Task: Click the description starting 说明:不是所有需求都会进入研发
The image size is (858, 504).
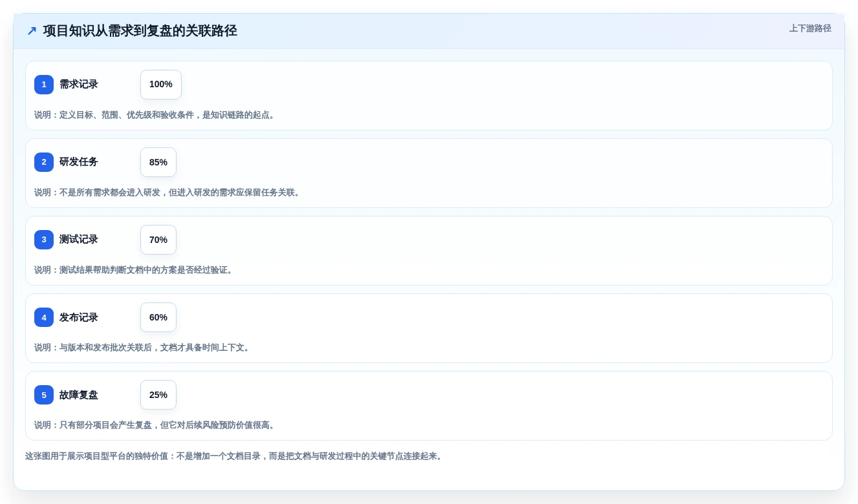Action: coord(169,193)
